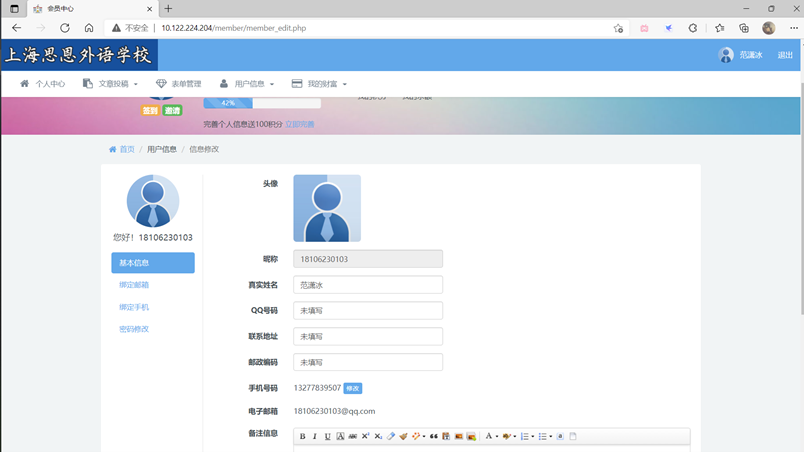Click the 邮政编码 input field
Screen dimensions: 804x452
point(368,362)
